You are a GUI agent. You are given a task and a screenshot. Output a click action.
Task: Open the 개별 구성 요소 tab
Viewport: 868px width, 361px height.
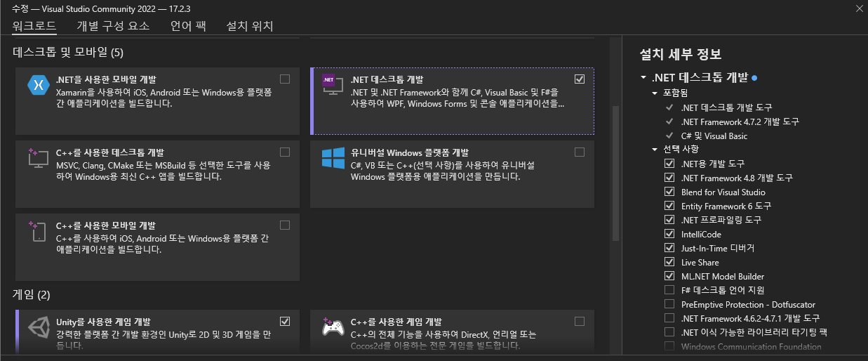coord(113,26)
